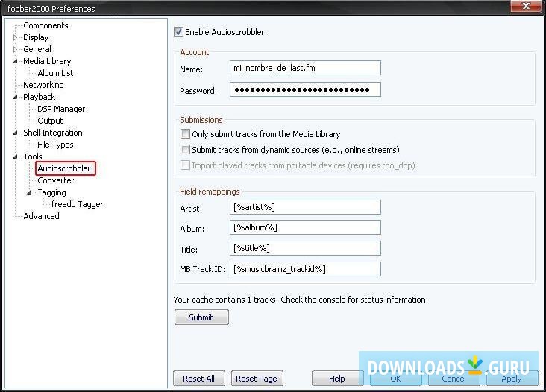Select Media Library in the tree

tap(47, 61)
